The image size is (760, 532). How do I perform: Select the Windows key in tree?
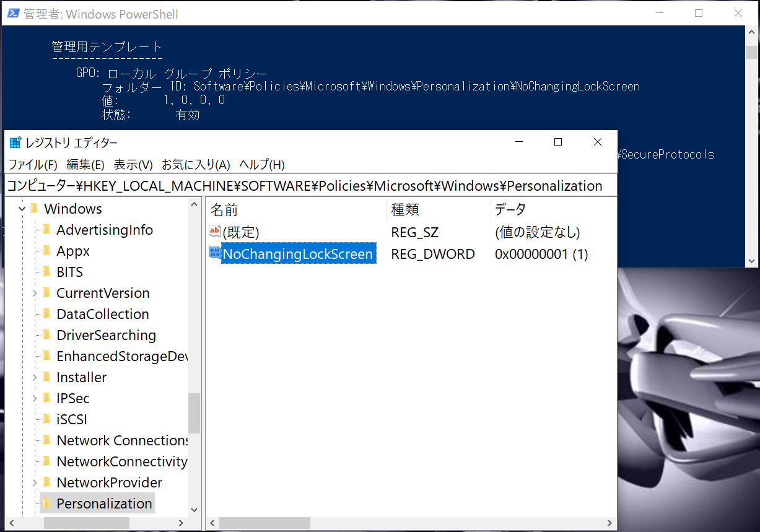pos(73,209)
